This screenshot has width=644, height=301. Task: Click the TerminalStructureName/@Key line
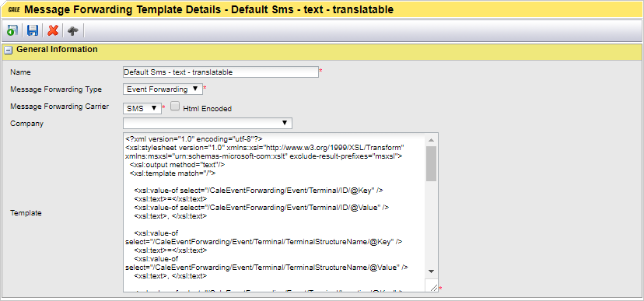(264, 242)
